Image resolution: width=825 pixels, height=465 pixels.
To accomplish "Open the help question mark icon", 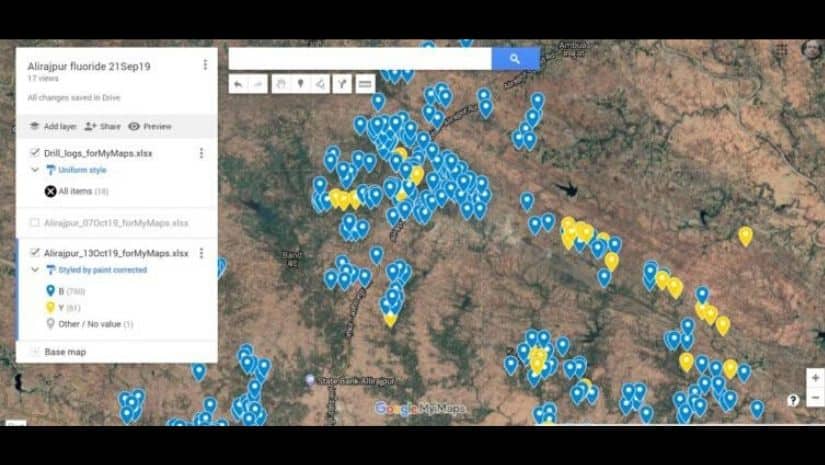I will point(793,400).
